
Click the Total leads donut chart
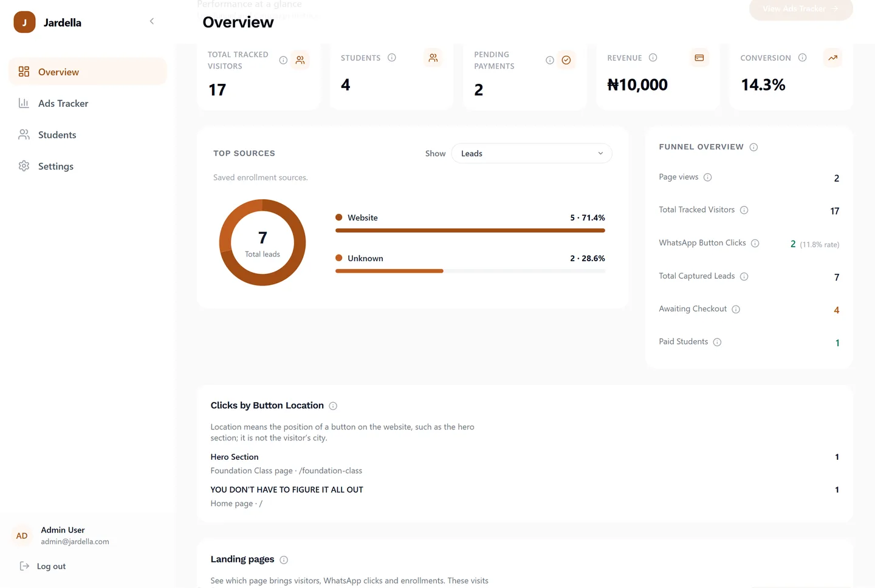point(262,242)
